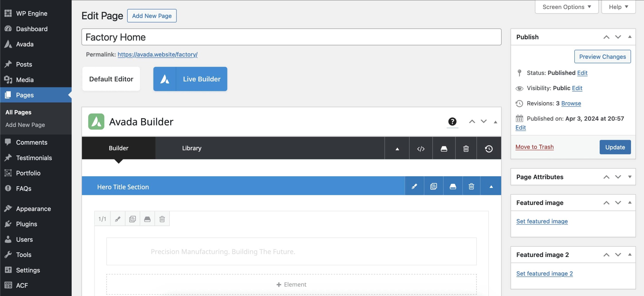Clone the 1/1 column
Image resolution: width=644 pixels, height=296 pixels.
132,219
